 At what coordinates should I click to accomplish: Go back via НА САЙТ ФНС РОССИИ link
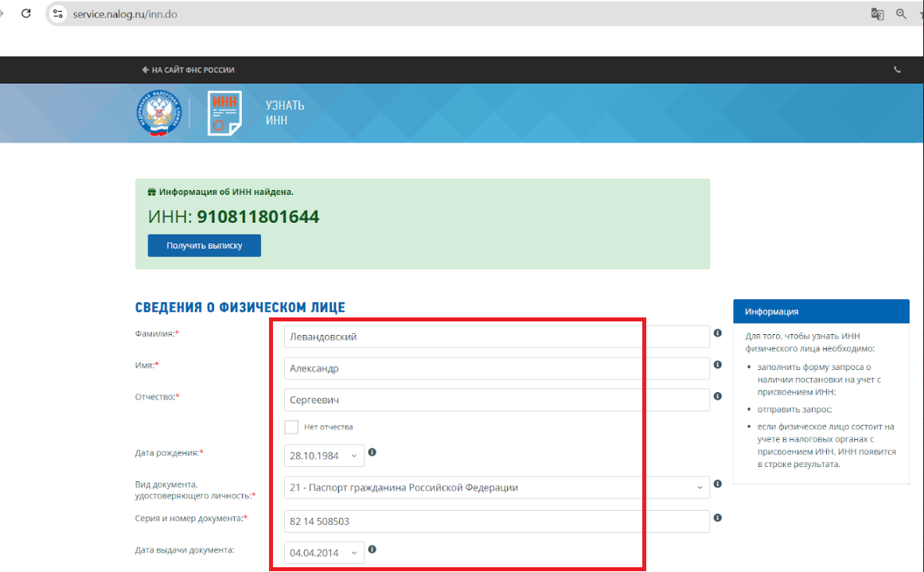click(x=188, y=70)
